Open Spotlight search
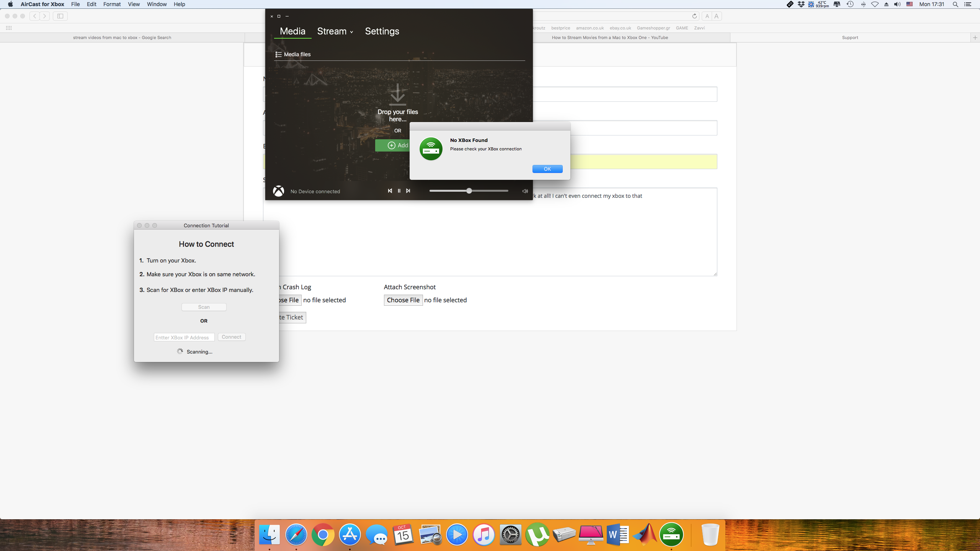The height and width of the screenshot is (551, 980). tap(955, 4)
